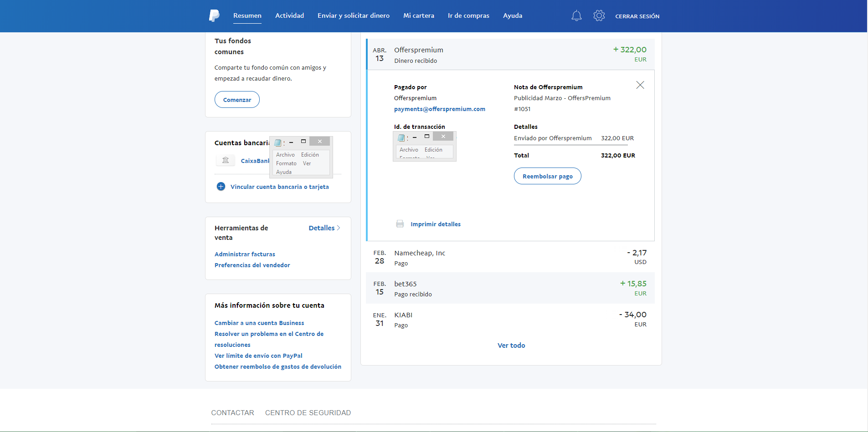Click the blue plus icon to link a bank account
This screenshot has height=432, width=868.
(x=221, y=187)
